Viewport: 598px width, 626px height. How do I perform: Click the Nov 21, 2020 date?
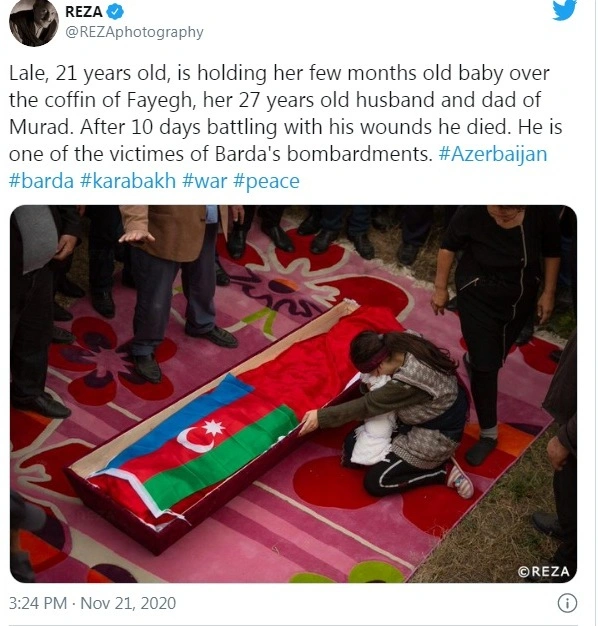[128, 603]
